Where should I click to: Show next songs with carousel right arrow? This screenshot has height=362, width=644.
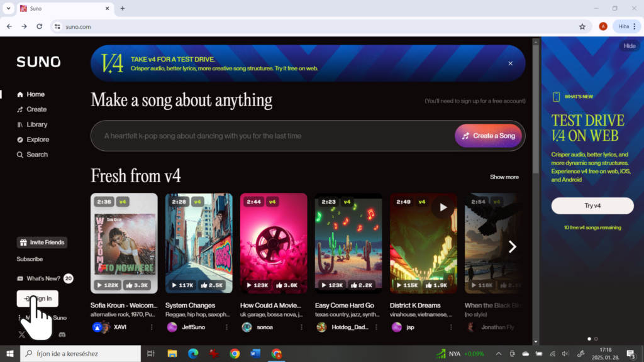[x=512, y=246]
